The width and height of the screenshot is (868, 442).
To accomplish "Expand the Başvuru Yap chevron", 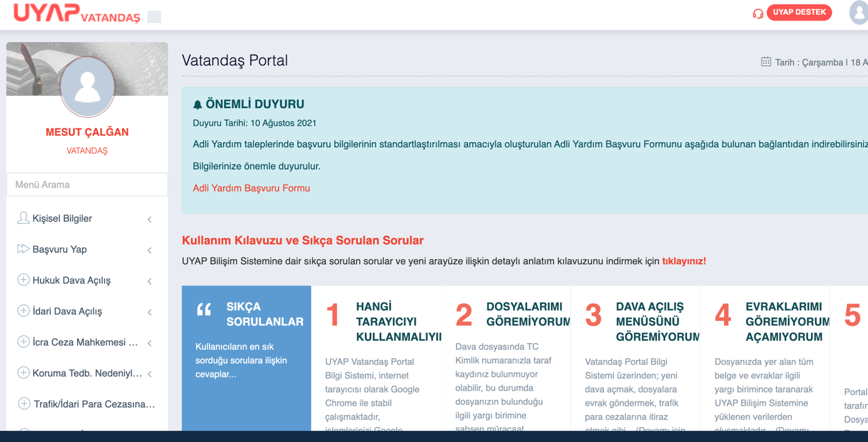I will pyautogui.click(x=150, y=250).
